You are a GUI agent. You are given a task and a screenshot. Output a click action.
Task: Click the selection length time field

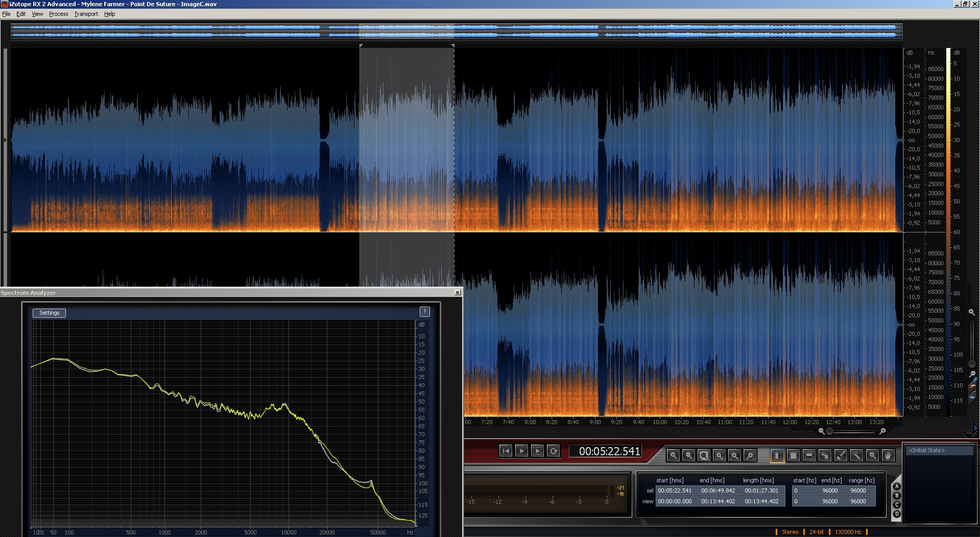763,491
